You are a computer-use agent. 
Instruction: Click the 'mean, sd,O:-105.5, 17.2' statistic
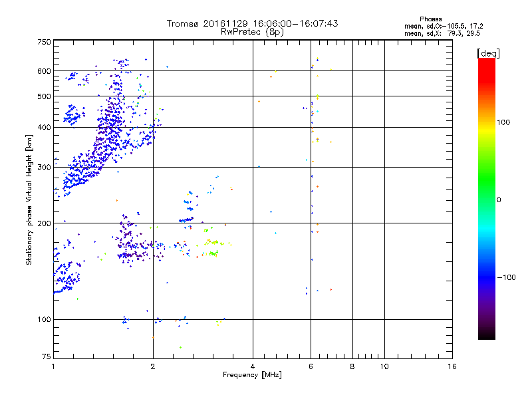444,26
